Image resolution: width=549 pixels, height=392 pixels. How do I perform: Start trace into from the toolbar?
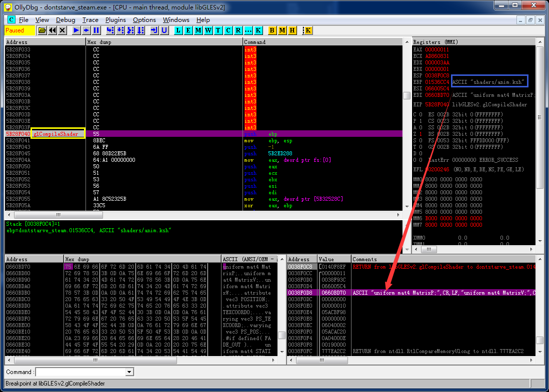tap(130, 30)
